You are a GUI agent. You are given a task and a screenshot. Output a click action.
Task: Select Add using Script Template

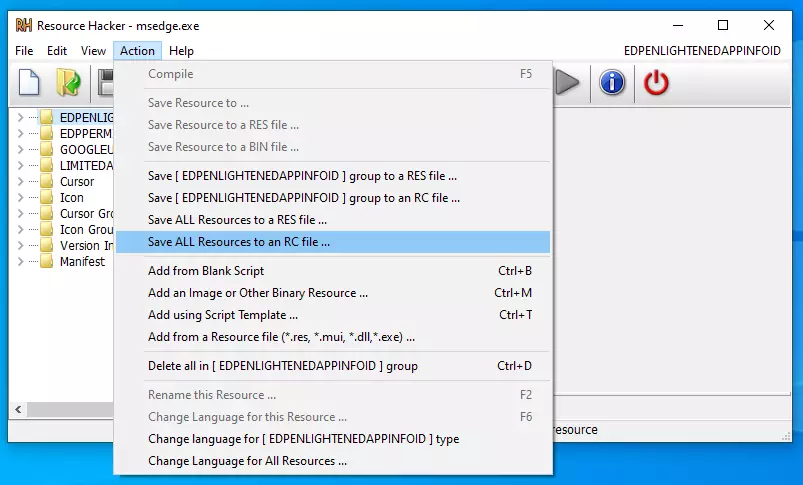pyautogui.click(x=333, y=314)
